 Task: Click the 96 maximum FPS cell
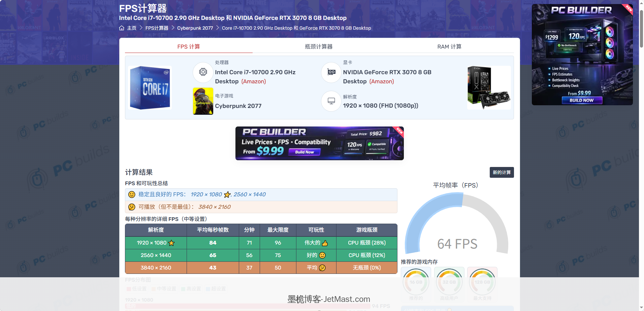coord(278,243)
